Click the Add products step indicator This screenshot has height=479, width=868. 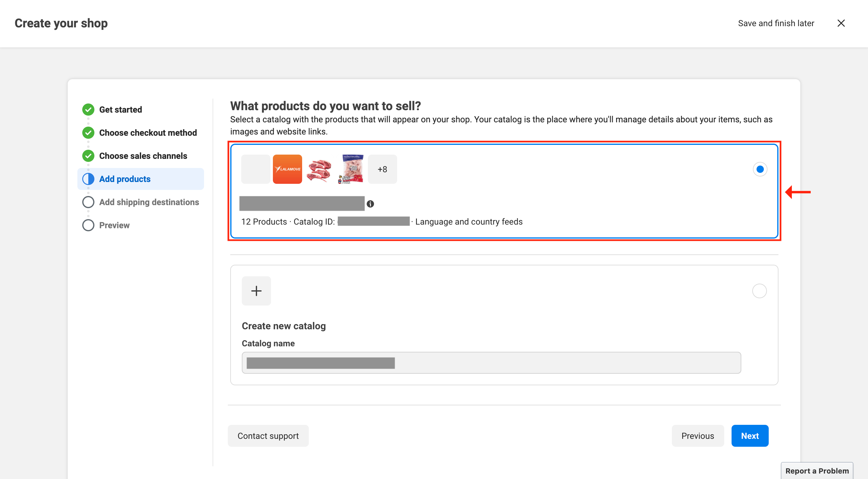coord(125,179)
